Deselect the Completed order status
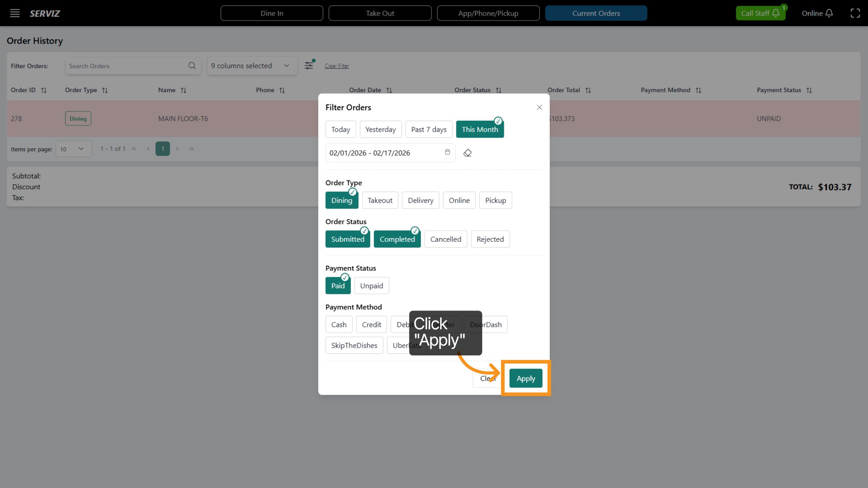 pyautogui.click(x=397, y=239)
